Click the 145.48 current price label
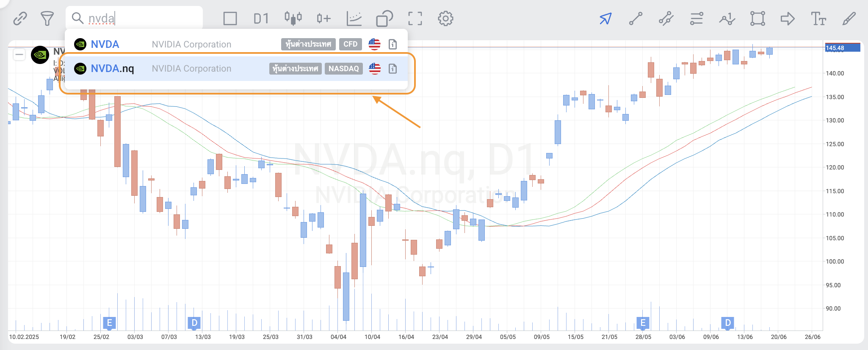Image resolution: width=868 pixels, height=350 pixels. click(x=843, y=48)
